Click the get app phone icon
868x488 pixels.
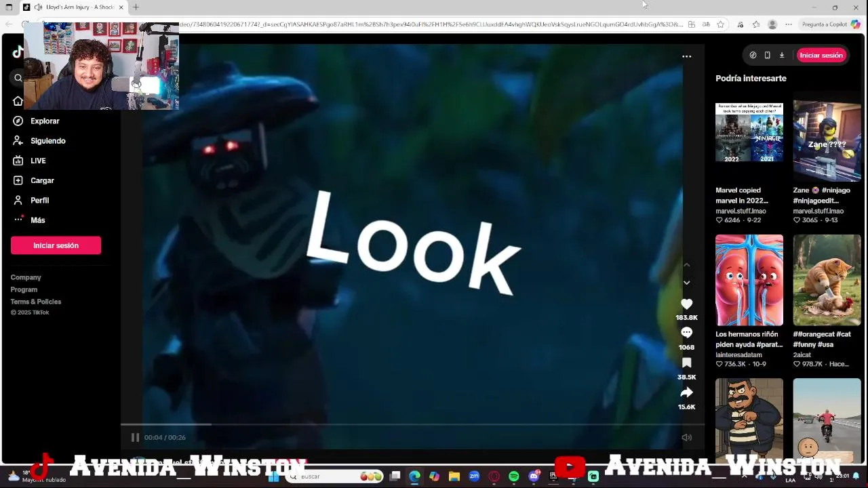[767, 56]
